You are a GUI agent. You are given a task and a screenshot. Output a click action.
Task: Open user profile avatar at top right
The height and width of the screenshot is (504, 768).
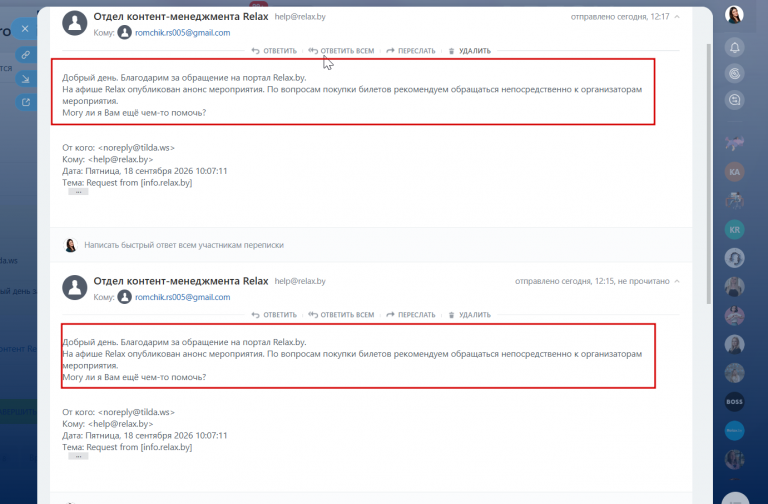(x=734, y=15)
